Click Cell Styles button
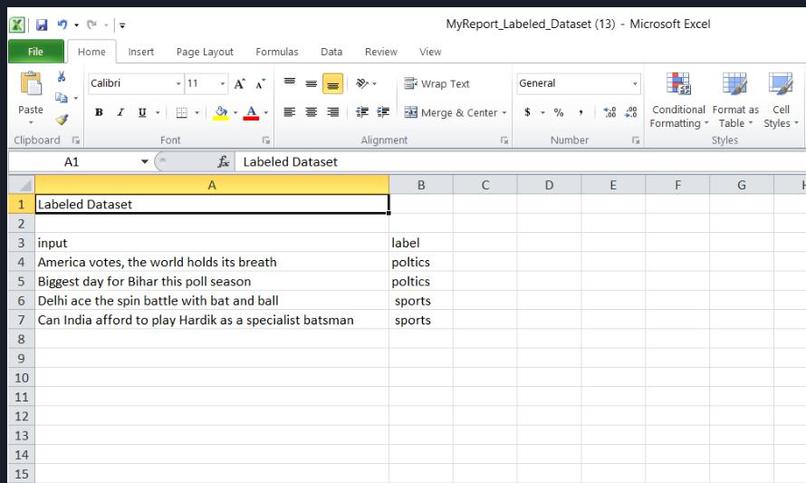This screenshot has width=806, height=483. click(781, 100)
